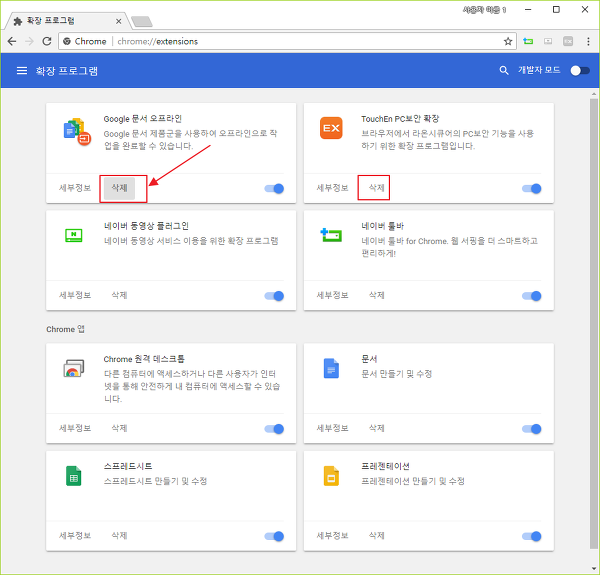Viewport: 600px width, 575px height.
Task: Open 세부정보 for Google 문서 오프라인
Action: 75,188
